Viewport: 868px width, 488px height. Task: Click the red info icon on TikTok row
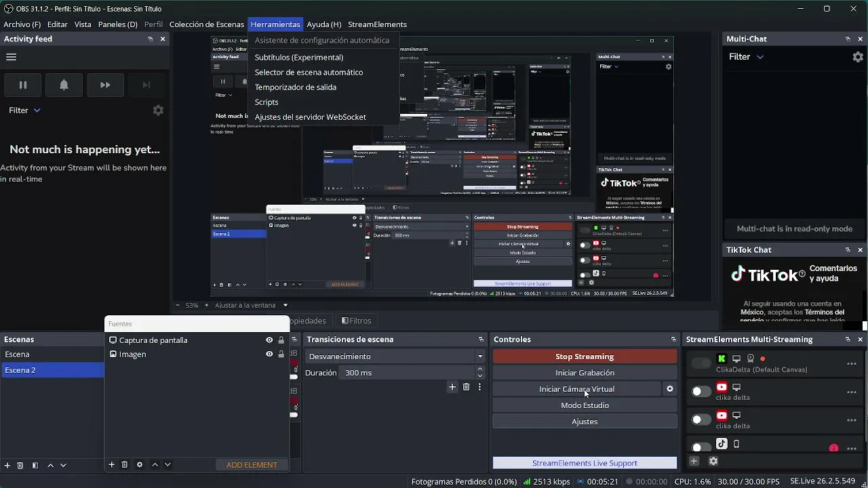[x=833, y=448]
